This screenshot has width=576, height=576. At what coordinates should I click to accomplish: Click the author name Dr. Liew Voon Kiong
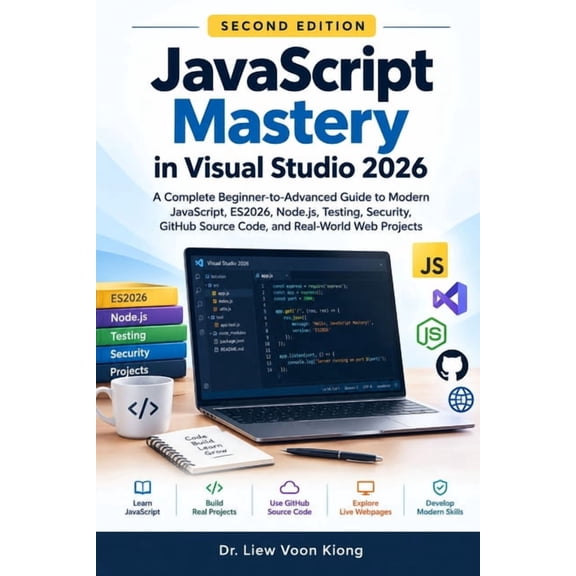click(x=291, y=550)
